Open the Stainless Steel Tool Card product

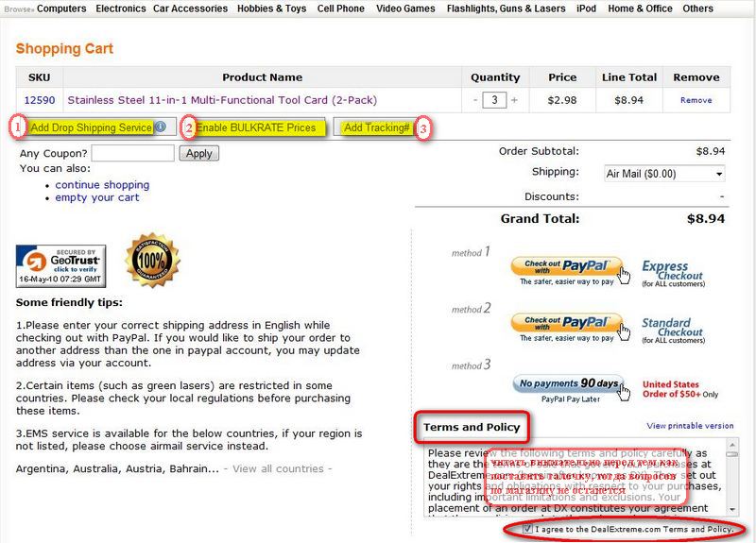[222, 100]
